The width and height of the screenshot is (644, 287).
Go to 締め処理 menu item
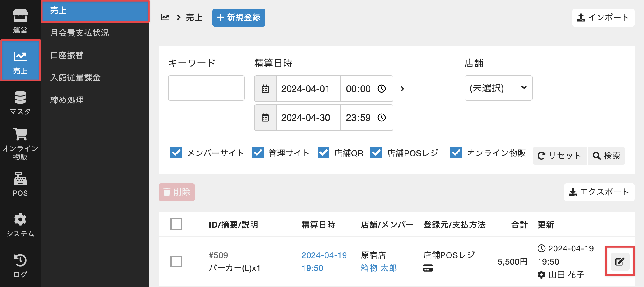coord(67,100)
